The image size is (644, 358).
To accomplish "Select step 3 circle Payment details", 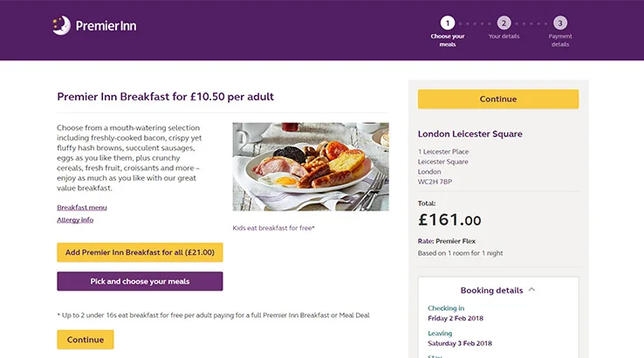I will 560,24.
